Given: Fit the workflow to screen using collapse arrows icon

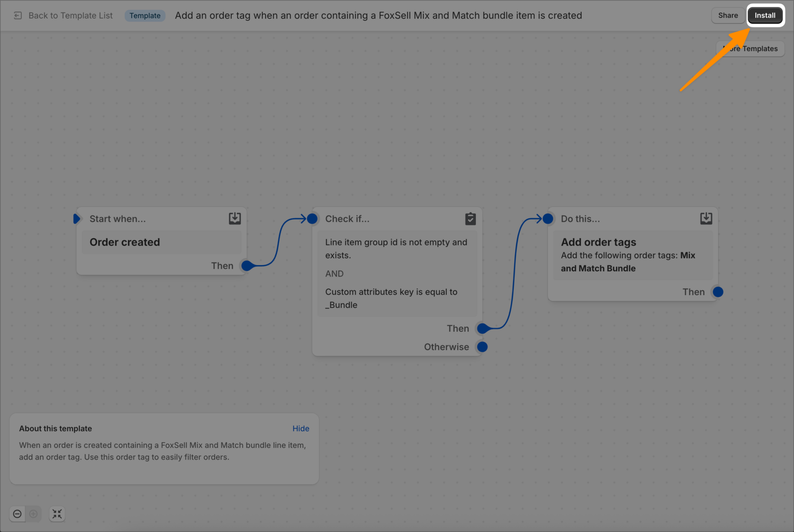Looking at the screenshot, I should (x=57, y=514).
